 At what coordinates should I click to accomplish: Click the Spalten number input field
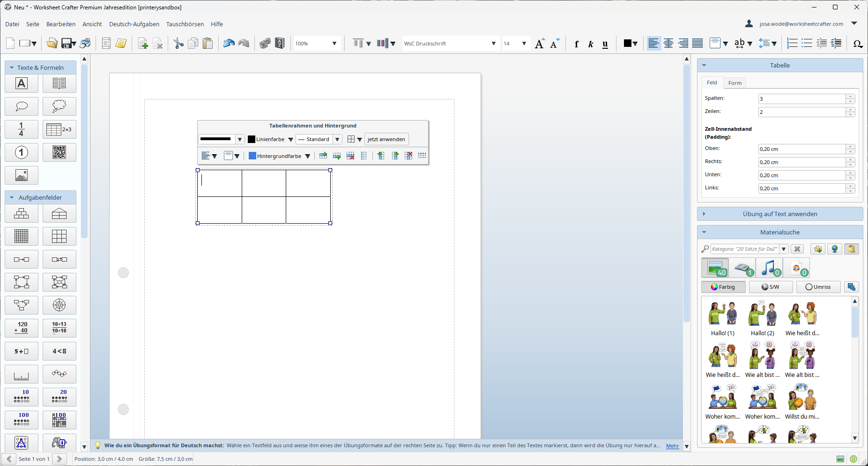801,99
